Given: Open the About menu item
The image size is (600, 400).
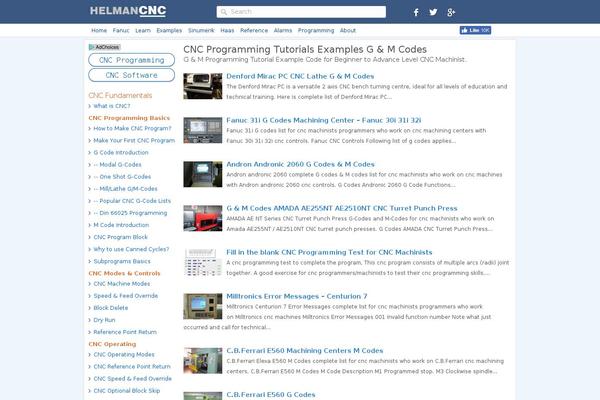Looking at the screenshot, I should click(x=348, y=30).
